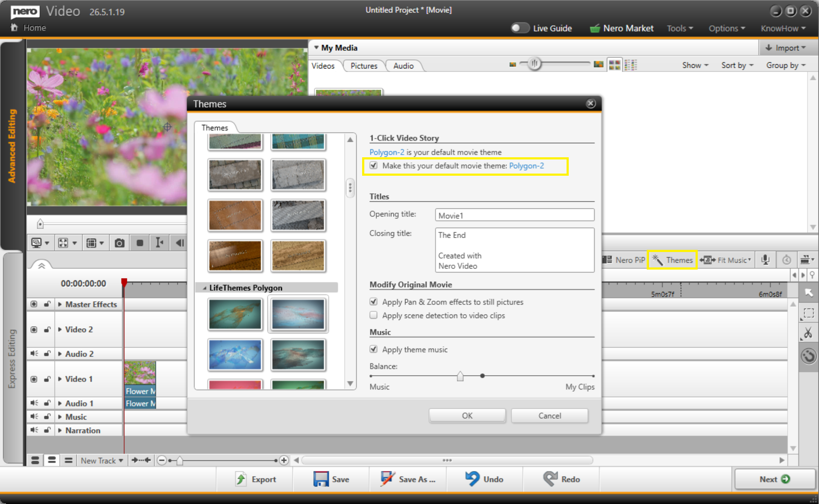819x504 pixels.
Task: Enable Apply scene detection to video clips
Action: point(374,315)
